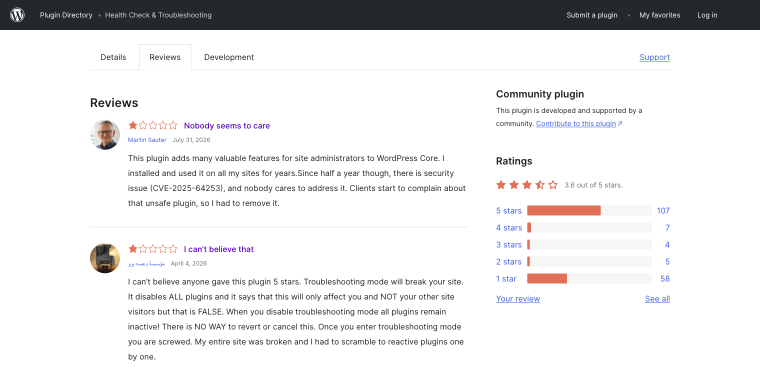Screen dimensions: 760x380
Task: Open Your review link
Action: coord(518,299)
